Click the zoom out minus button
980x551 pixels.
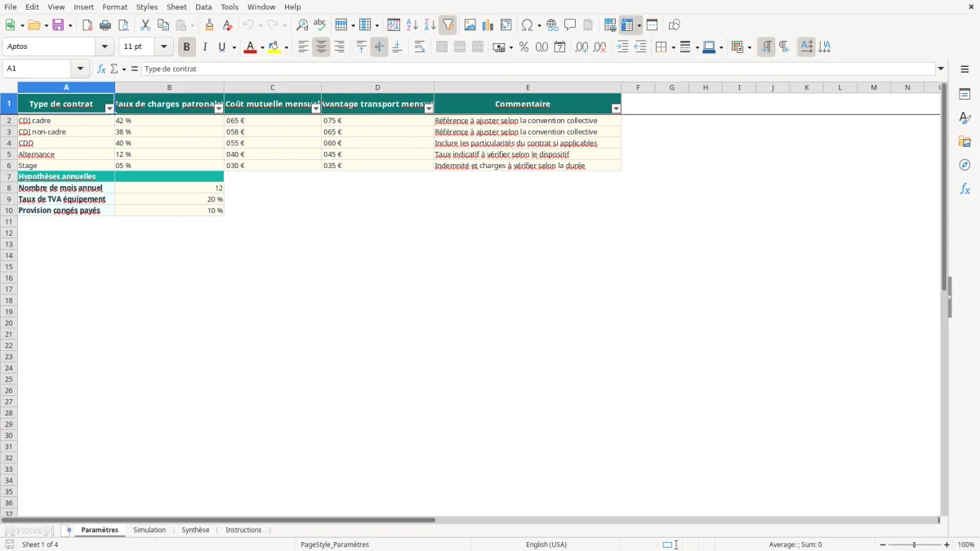(x=883, y=544)
